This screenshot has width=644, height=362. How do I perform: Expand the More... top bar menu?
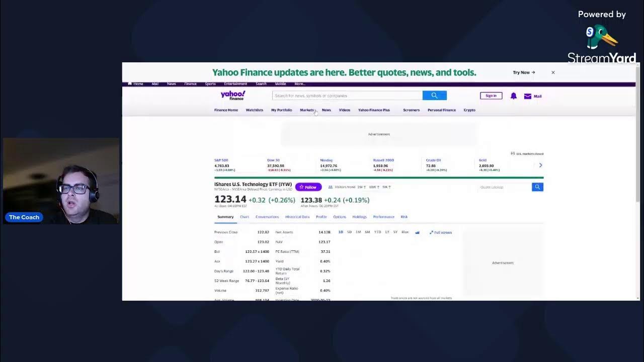(299, 84)
